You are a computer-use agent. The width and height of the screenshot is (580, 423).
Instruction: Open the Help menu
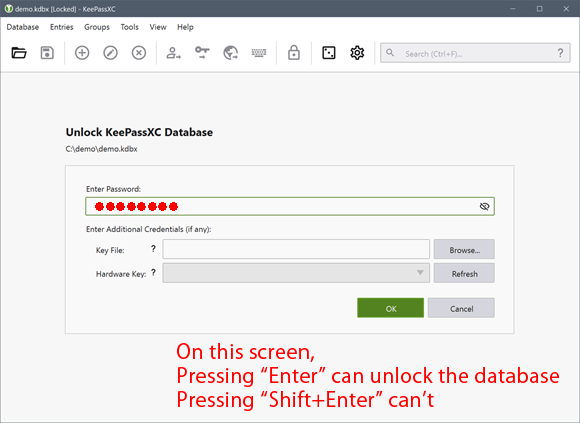(x=185, y=27)
